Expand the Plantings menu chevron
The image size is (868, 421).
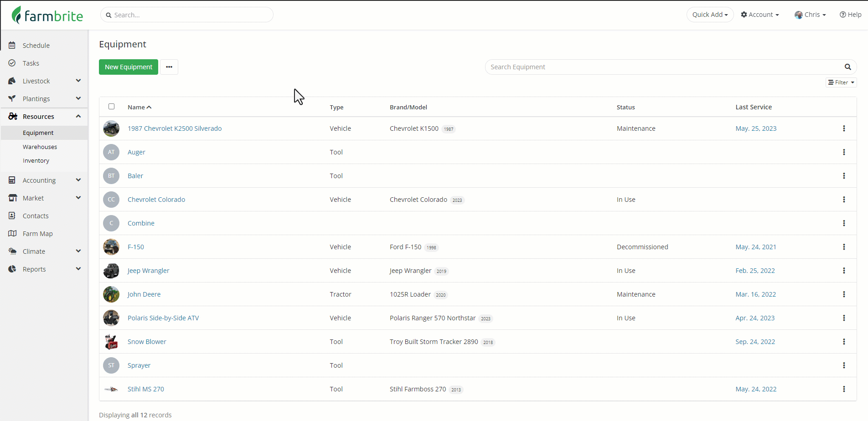tap(78, 98)
